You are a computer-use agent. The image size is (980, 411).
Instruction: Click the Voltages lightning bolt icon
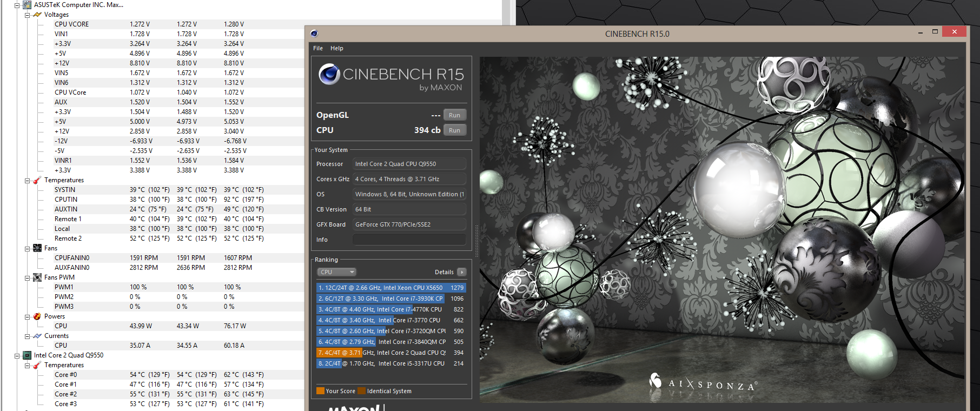[37, 15]
